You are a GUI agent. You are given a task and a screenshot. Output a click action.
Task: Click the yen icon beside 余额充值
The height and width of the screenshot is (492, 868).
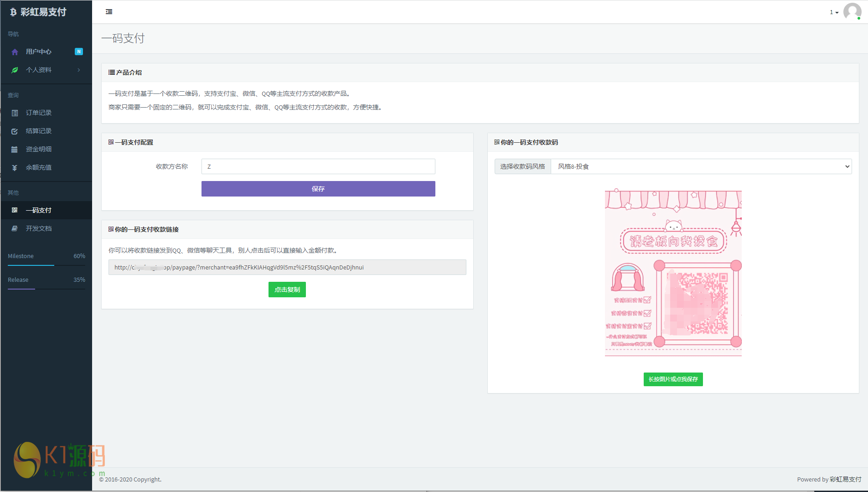(15, 167)
